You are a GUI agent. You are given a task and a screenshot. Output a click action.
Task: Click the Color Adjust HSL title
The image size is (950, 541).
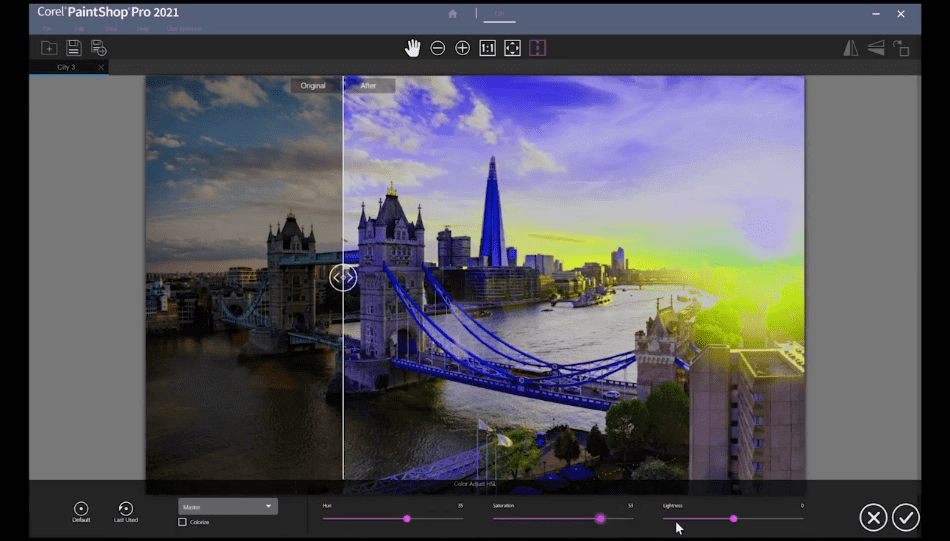coord(475,484)
